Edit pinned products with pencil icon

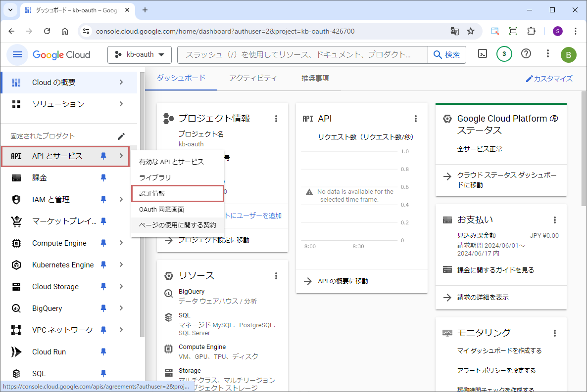coord(121,136)
